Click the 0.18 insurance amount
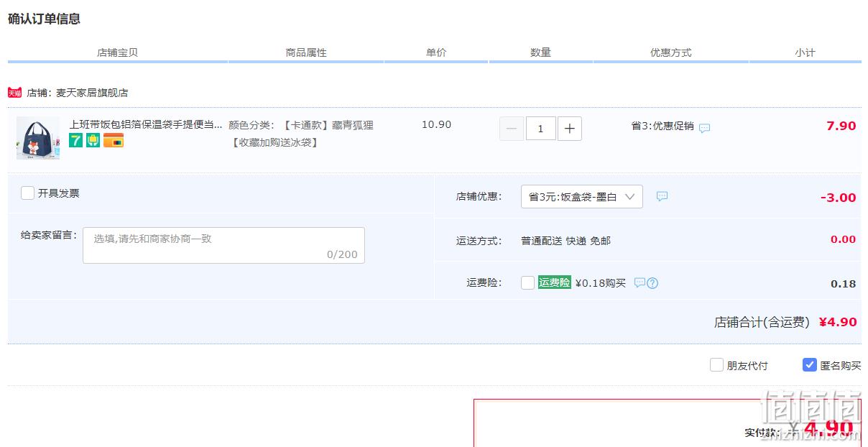The width and height of the screenshot is (868, 447). coord(844,284)
